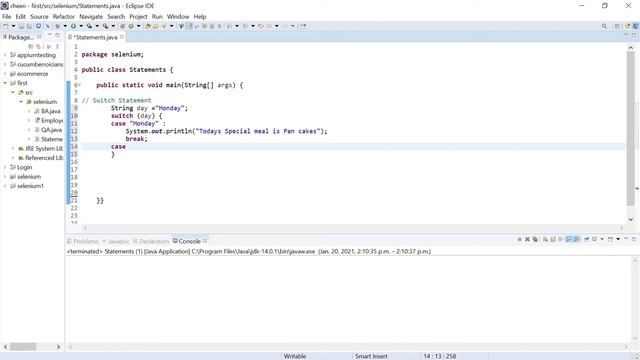
Task: Open the Source menu
Action: click(x=39, y=17)
